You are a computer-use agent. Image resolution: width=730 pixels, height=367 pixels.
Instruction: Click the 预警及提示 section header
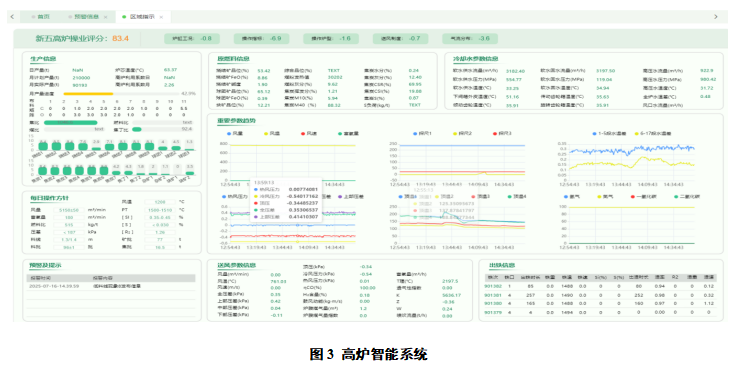coord(45,265)
